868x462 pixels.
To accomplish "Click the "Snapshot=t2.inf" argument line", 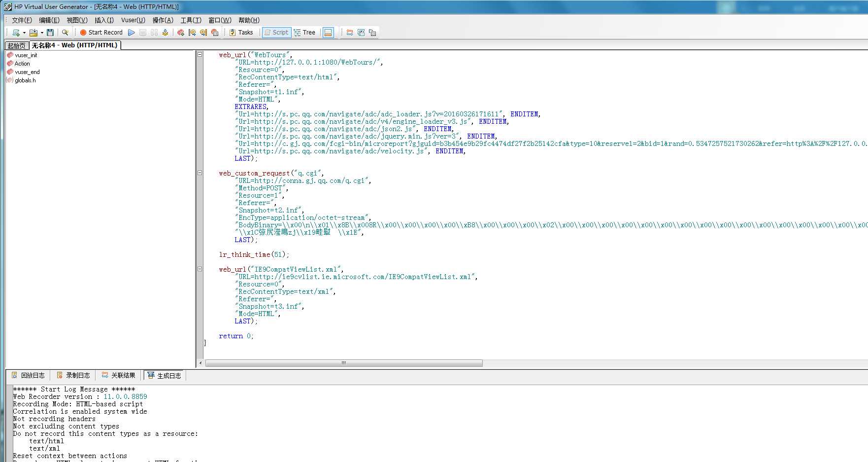I will coord(269,211).
